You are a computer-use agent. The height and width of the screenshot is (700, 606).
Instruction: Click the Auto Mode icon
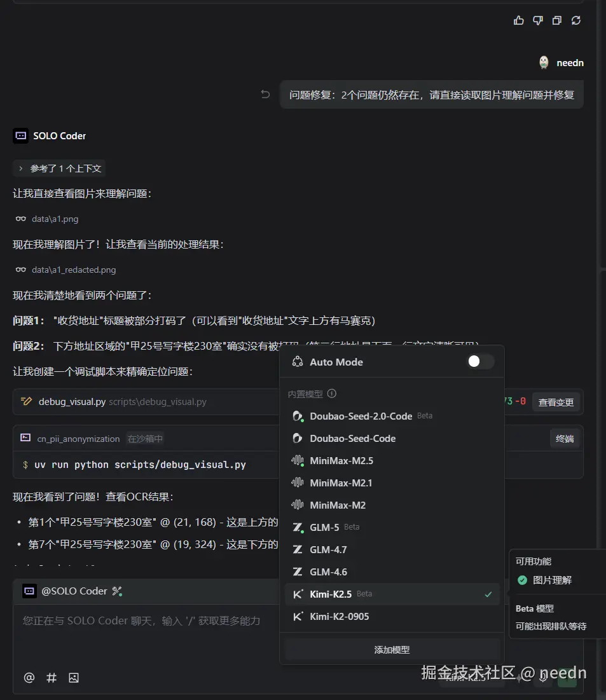(298, 362)
